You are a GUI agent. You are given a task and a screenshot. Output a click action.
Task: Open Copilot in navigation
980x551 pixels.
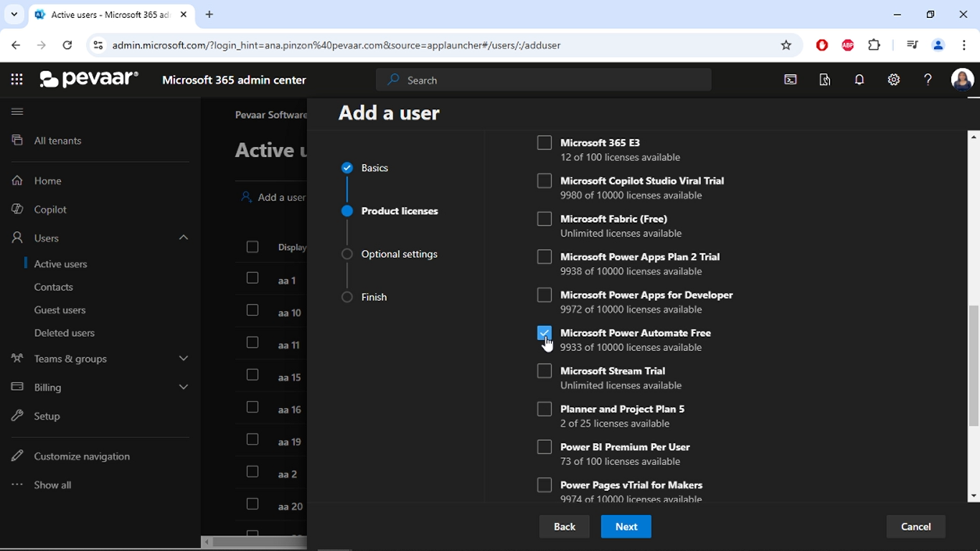click(x=50, y=209)
